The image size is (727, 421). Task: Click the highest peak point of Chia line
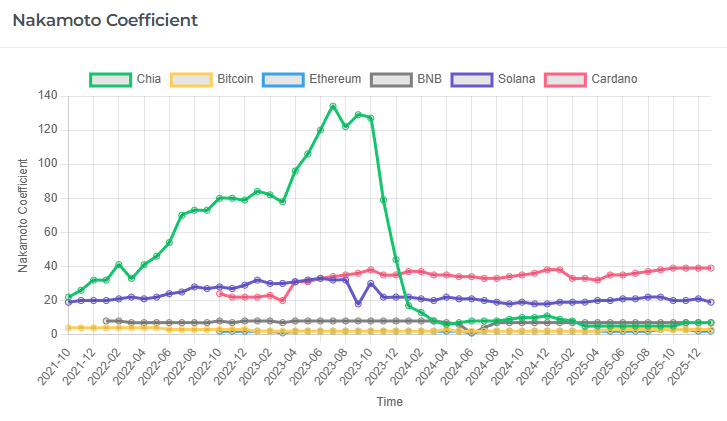click(333, 106)
